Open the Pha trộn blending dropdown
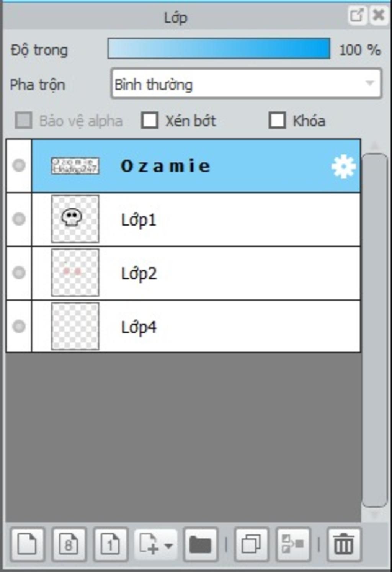The height and width of the screenshot is (572, 392). click(x=246, y=83)
